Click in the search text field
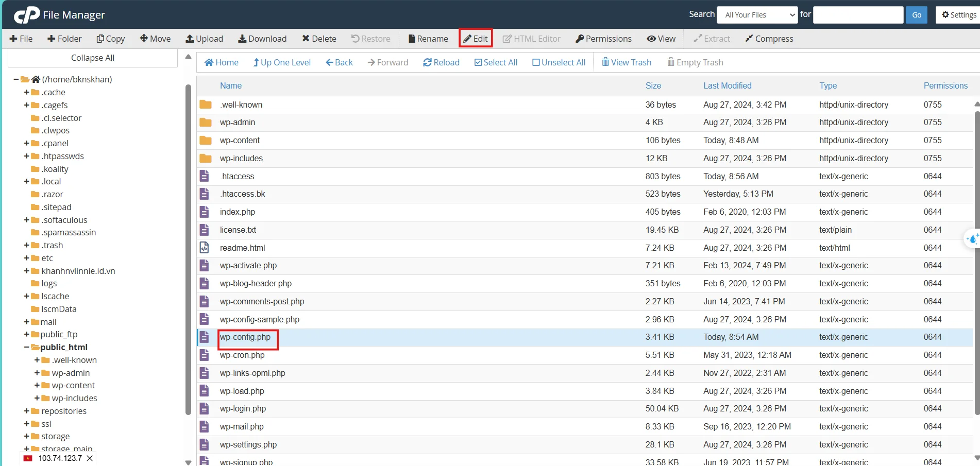Viewport: 980px width, 466px height. click(858, 15)
